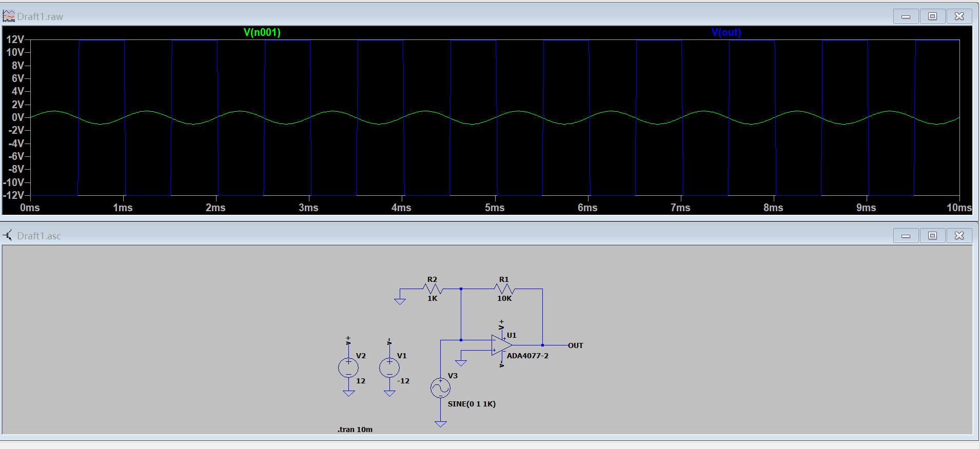Click the ground symbol at op-amp non-inverting input
This screenshot has width=980, height=449.
point(461,363)
